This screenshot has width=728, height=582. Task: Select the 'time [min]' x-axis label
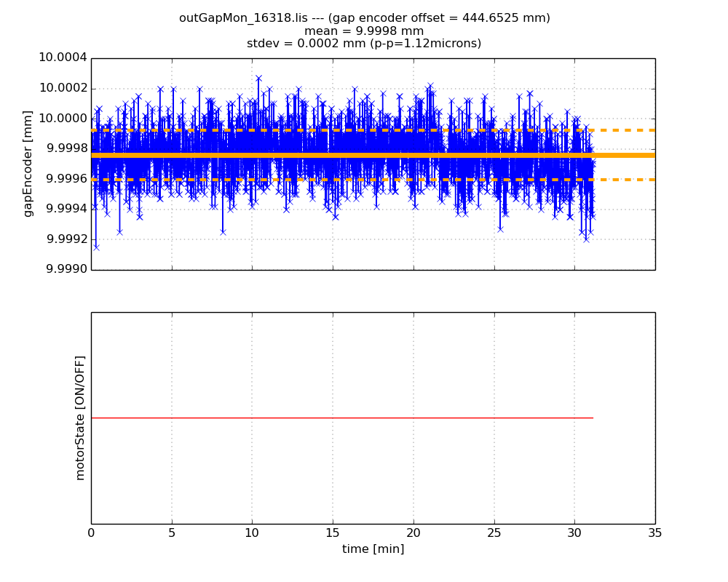click(373, 549)
